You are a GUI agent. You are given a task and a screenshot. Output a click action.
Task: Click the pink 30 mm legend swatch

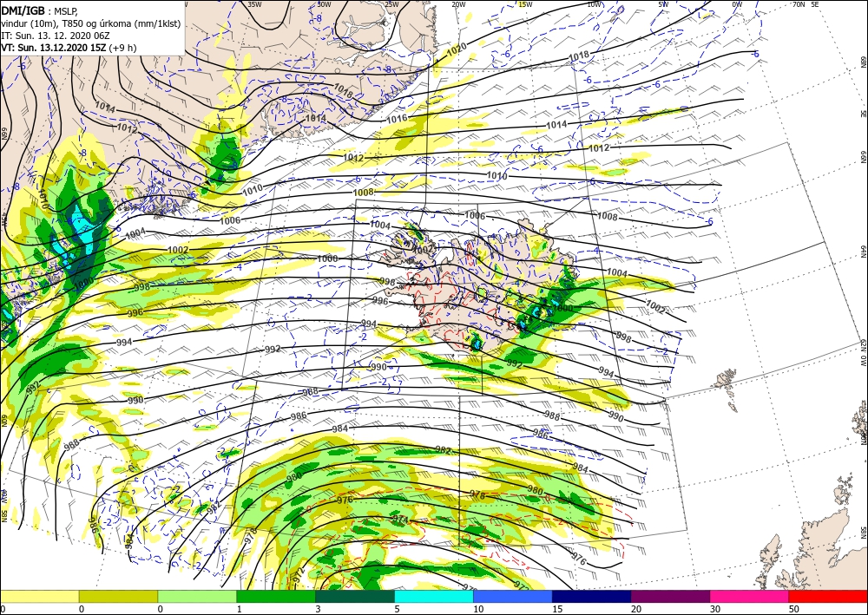coord(750,596)
